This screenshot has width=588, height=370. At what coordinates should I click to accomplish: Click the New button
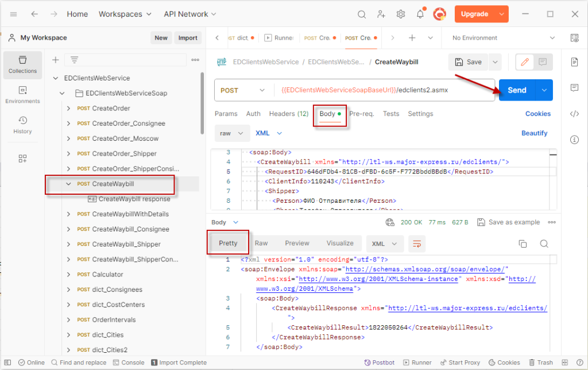tap(161, 38)
